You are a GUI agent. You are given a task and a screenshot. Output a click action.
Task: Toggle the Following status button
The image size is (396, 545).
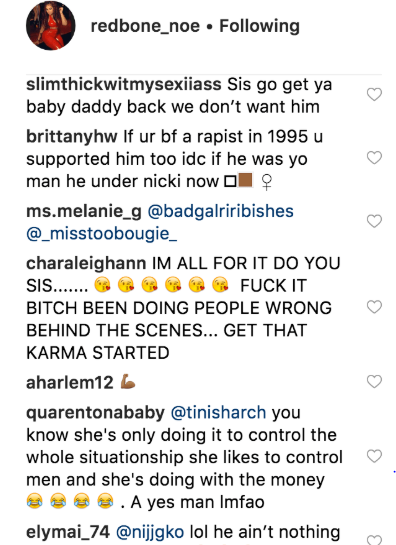pyautogui.click(x=259, y=26)
